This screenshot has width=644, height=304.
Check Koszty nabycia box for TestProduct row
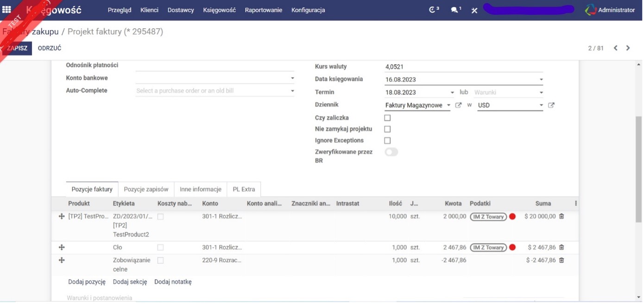click(x=160, y=216)
